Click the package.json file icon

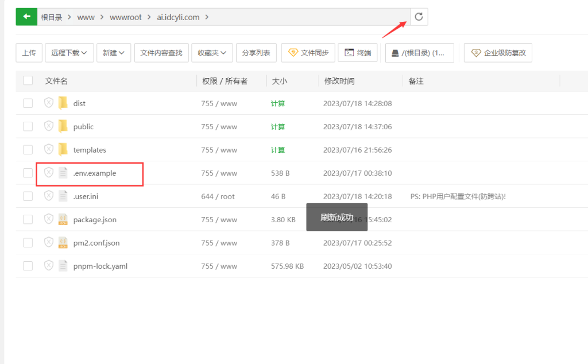[x=63, y=219]
